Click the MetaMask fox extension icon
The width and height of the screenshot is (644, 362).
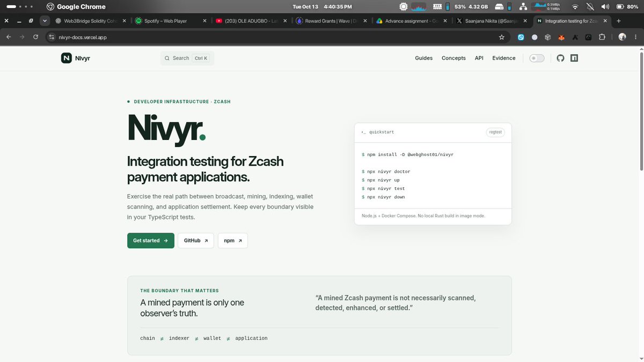pyautogui.click(x=561, y=37)
